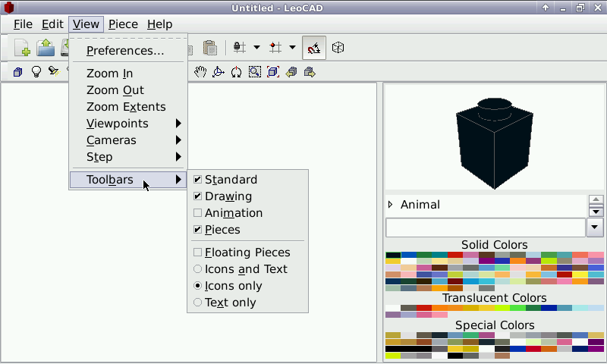Uncheck the Pieces toolbar checkbox

pyautogui.click(x=197, y=229)
